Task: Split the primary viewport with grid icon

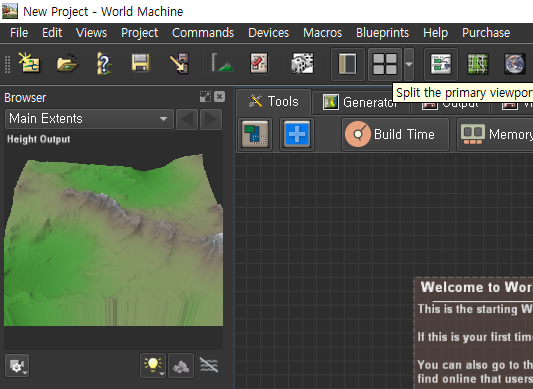Action: tap(385, 64)
